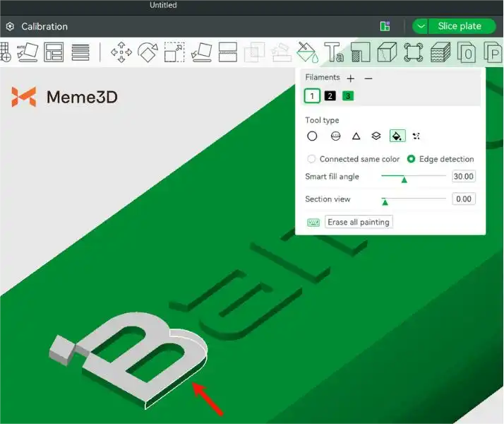The width and height of the screenshot is (504, 424).
Task: Pick green filament color 3
Action: pos(348,96)
